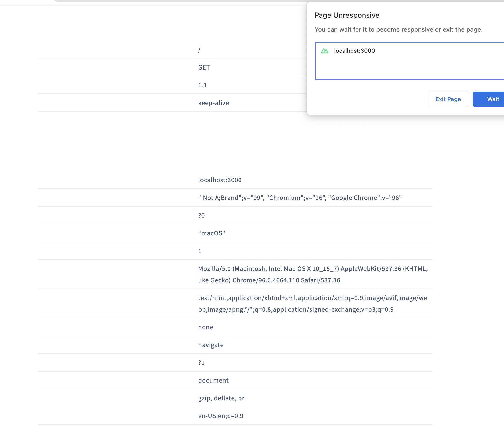Click the "gzip, deflate, br" value
The height and width of the screenshot is (443, 504).
(221, 398)
